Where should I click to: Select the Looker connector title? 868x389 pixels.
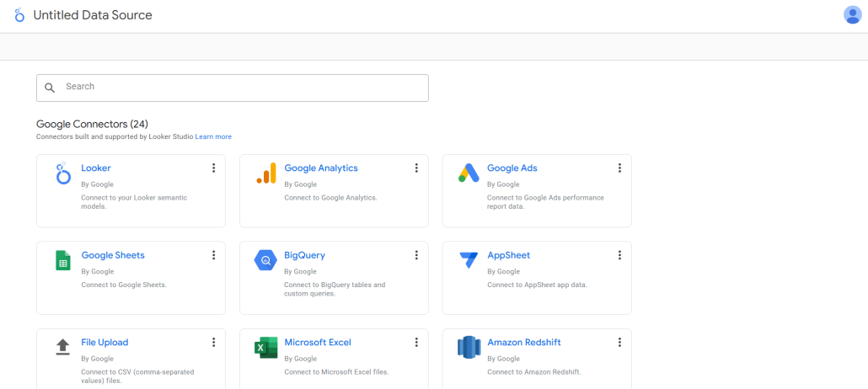point(96,168)
